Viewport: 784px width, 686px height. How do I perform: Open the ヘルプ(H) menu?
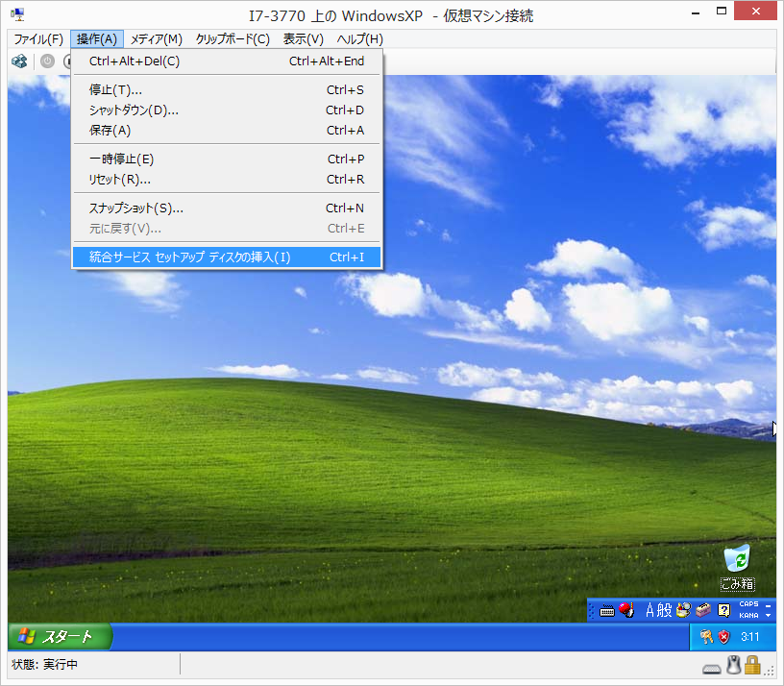tap(359, 39)
